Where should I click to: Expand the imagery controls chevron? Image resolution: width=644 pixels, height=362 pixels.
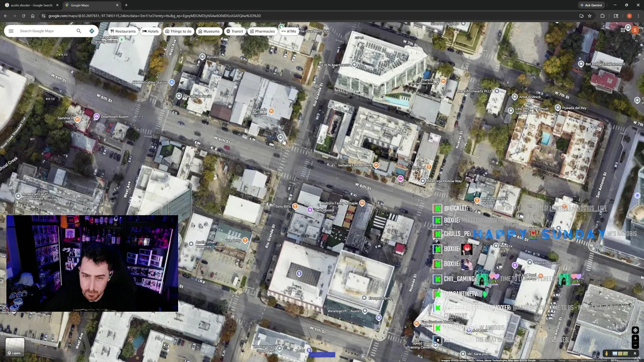tap(635, 353)
